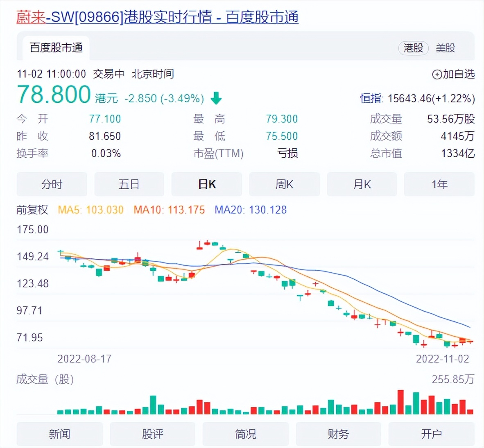Open the 新闻 section

[60, 434]
